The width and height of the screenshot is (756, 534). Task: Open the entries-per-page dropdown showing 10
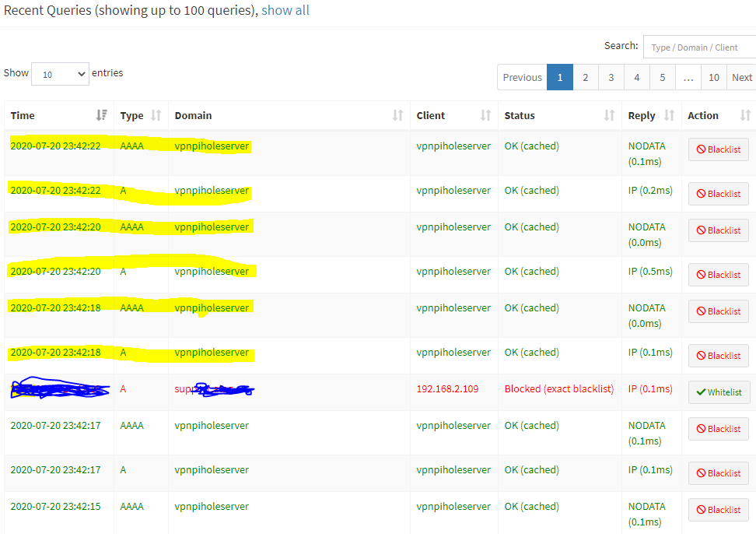60,74
